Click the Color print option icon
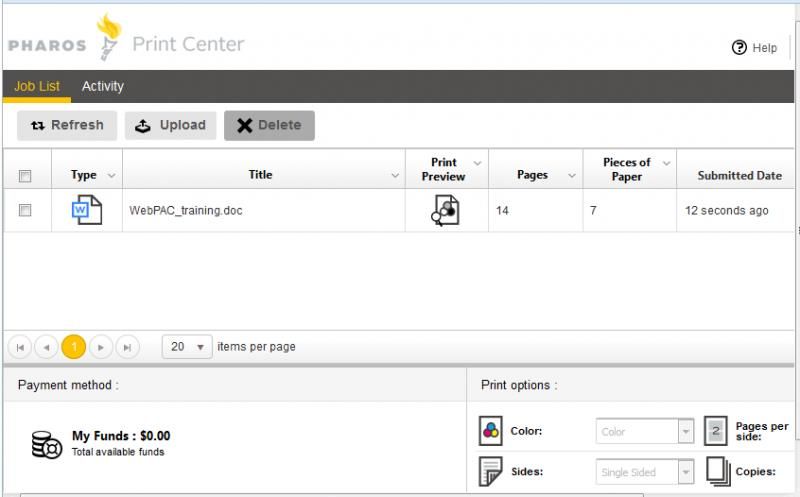Image resolution: width=800 pixels, height=497 pixels. pos(491,431)
